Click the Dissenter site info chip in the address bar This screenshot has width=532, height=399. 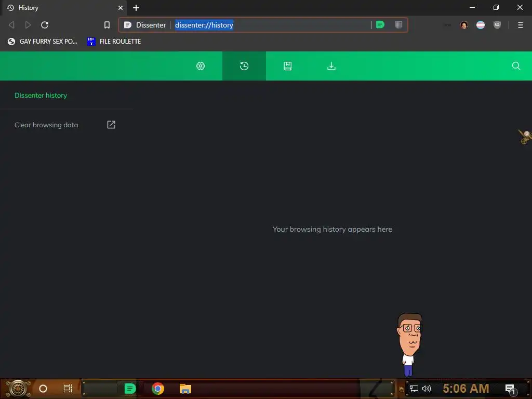[x=145, y=25]
